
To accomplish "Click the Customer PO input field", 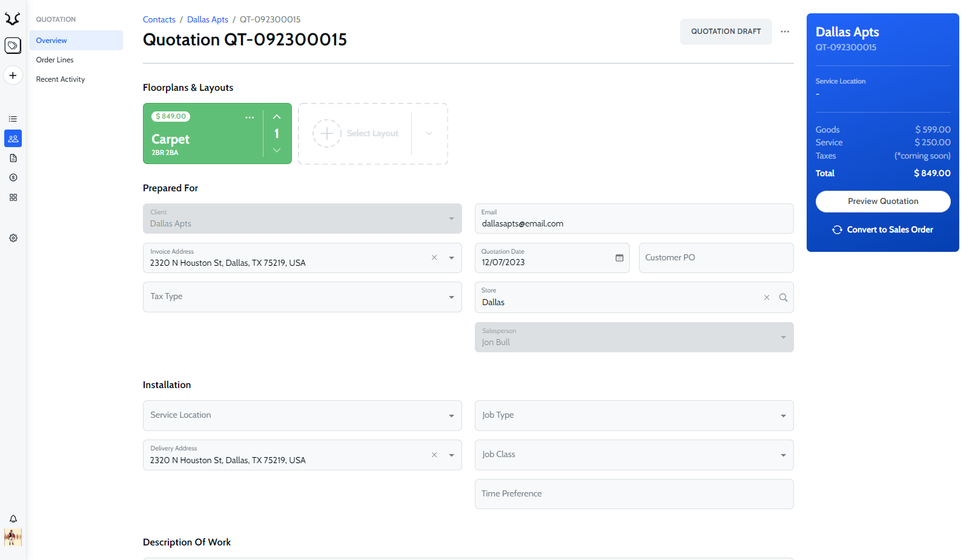I will 716,258.
